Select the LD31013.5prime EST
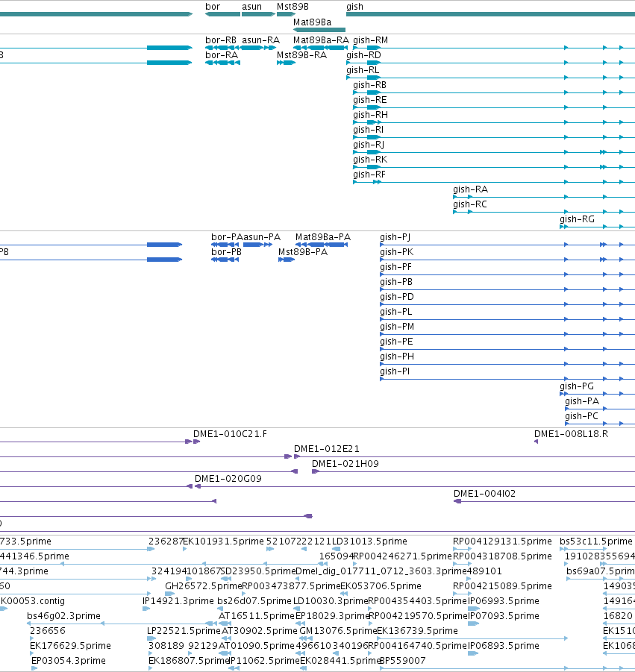 pos(369,541)
